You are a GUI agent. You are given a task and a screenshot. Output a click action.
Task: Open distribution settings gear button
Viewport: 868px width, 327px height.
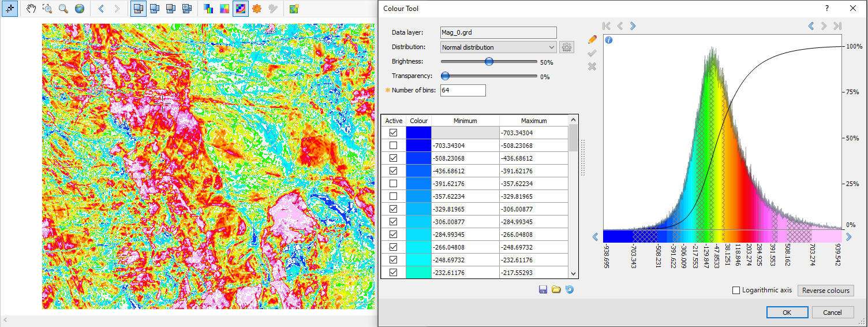point(567,47)
